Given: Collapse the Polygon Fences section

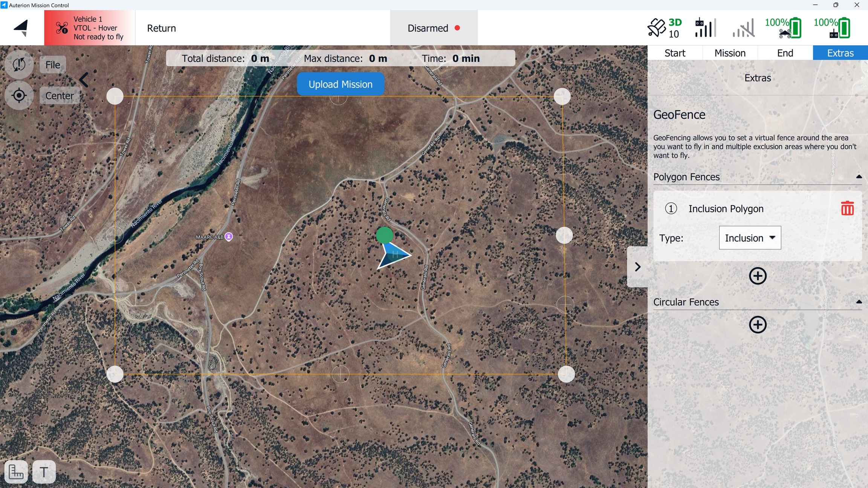Looking at the screenshot, I should [x=859, y=177].
